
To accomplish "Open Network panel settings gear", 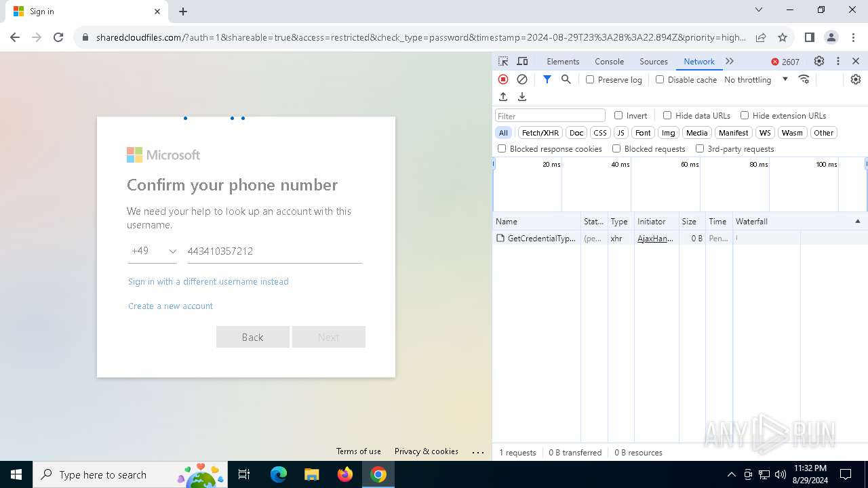I will click(x=856, y=79).
